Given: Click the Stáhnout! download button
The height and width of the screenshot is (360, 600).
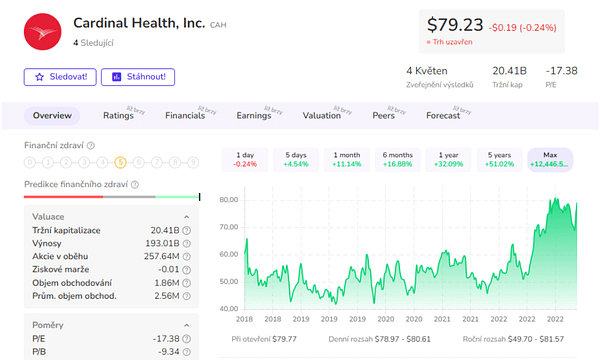Looking at the screenshot, I should [x=138, y=77].
